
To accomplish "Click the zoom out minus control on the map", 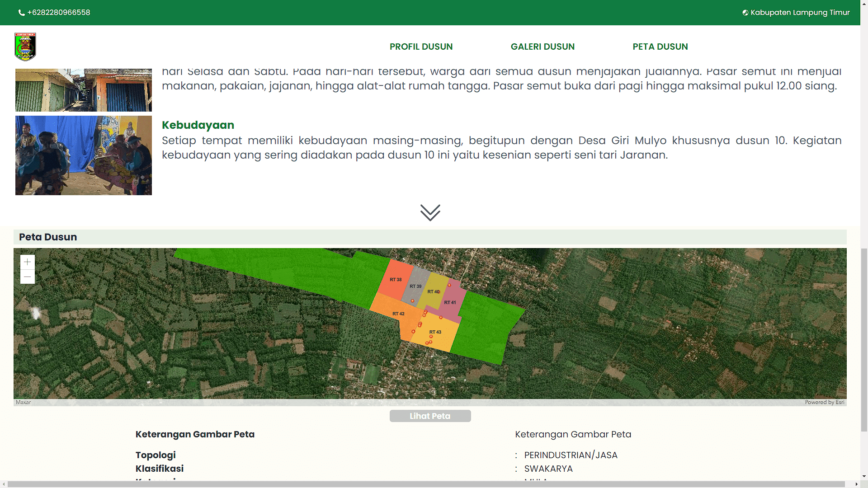I will coord(27,276).
